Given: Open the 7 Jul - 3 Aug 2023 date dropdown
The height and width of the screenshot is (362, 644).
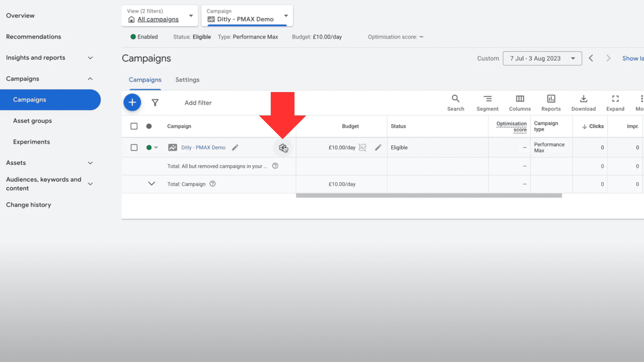Looking at the screenshot, I should [x=542, y=58].
